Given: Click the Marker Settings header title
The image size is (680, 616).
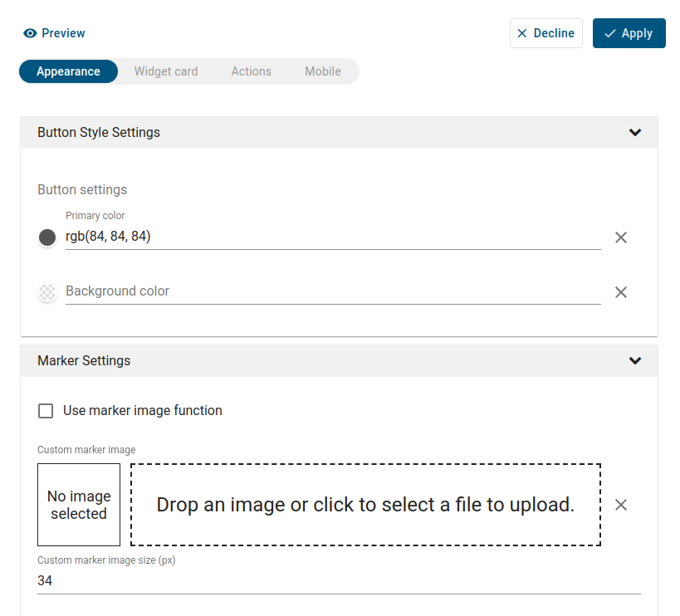Looking at the screenshot, I should click(x=84, y=361).
